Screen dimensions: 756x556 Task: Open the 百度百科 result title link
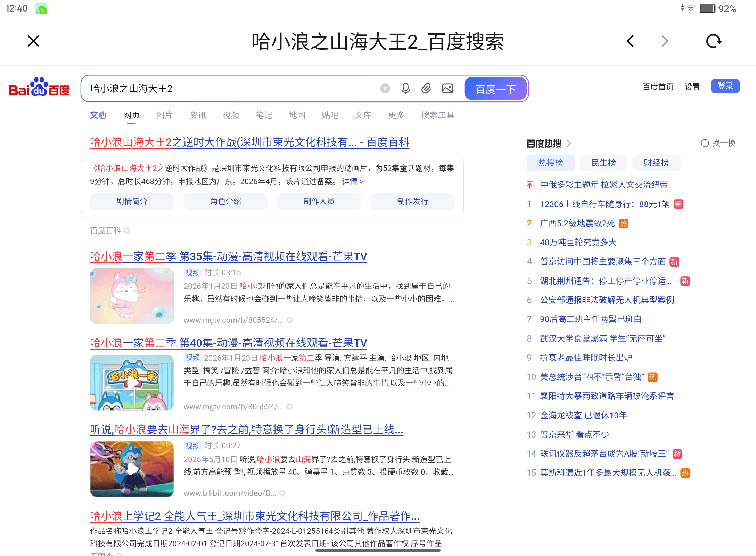pyautogui.click(x=249, y=142)
